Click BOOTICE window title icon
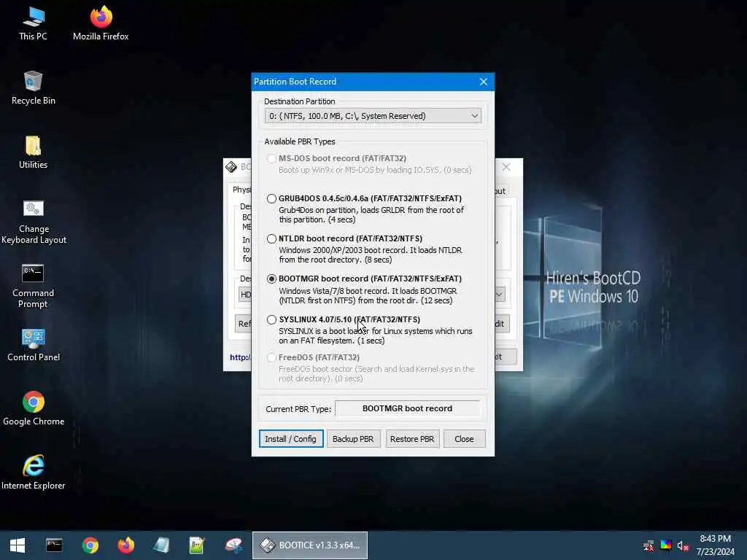Screen dimensions: 747x560 tap(231, 167)
